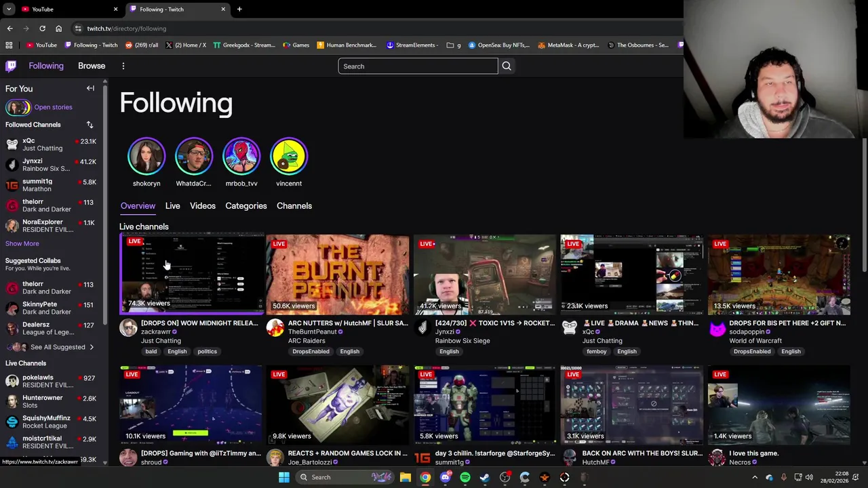The height and width of the screenshot is (488, 868).
Task: Click Open stories link
Action: point(53,107)
